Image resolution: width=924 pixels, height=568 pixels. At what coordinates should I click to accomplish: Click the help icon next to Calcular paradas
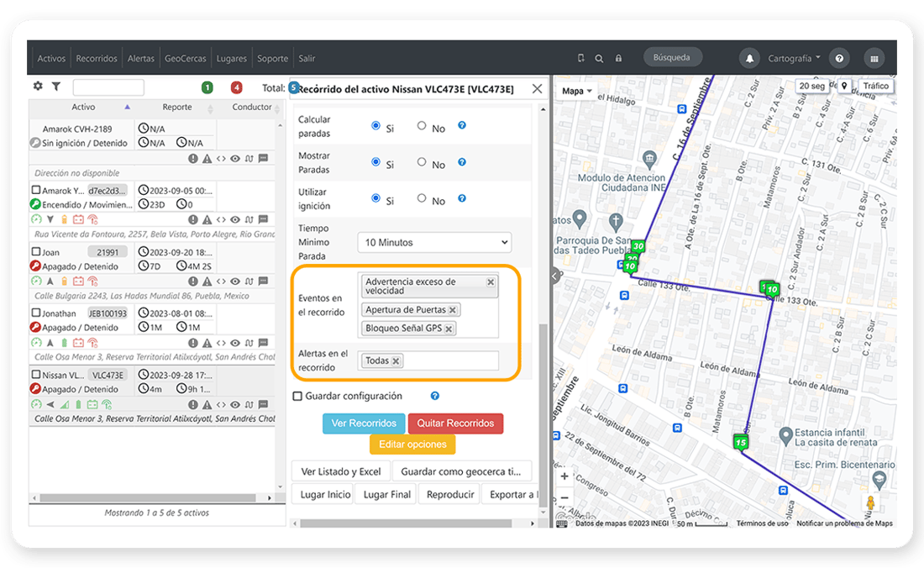coord(462,125)
